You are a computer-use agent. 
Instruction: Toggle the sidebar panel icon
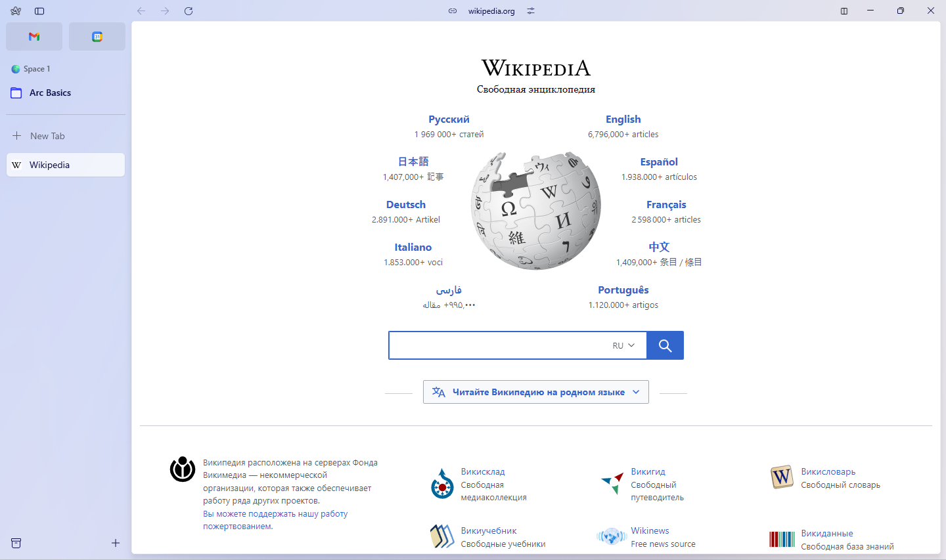click(x=39, y=11)
